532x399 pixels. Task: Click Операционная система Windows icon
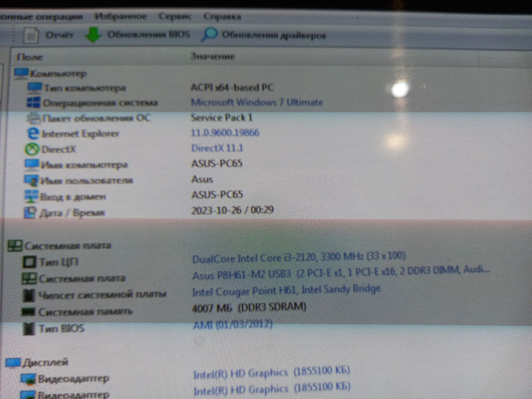pyautogui.click(x=34, y=103)
